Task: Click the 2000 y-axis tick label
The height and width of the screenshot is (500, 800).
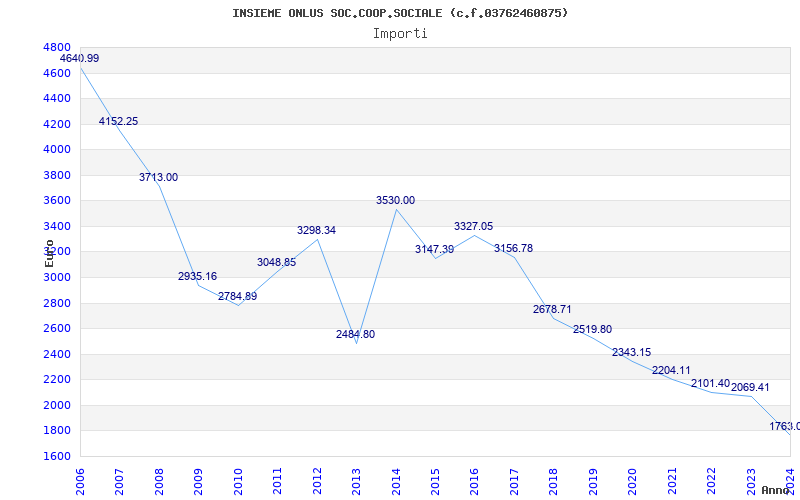Action: click(x=57, y=406)
